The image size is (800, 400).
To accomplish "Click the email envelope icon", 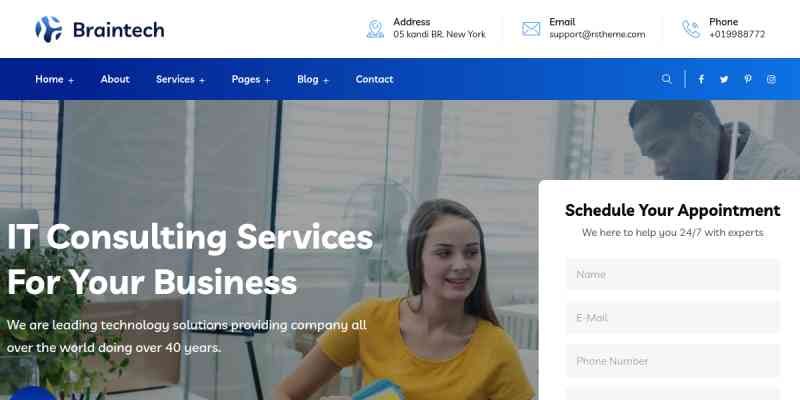I will tap(531, 29).
